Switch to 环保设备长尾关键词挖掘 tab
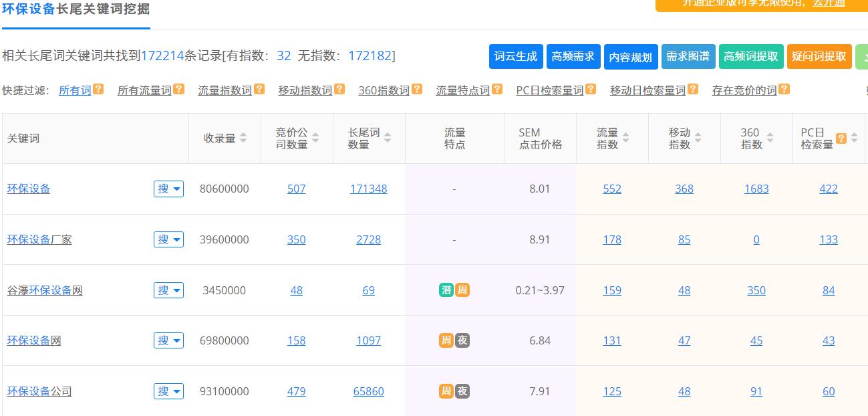Screen dimensions: 868x416 tap(76, 10)
